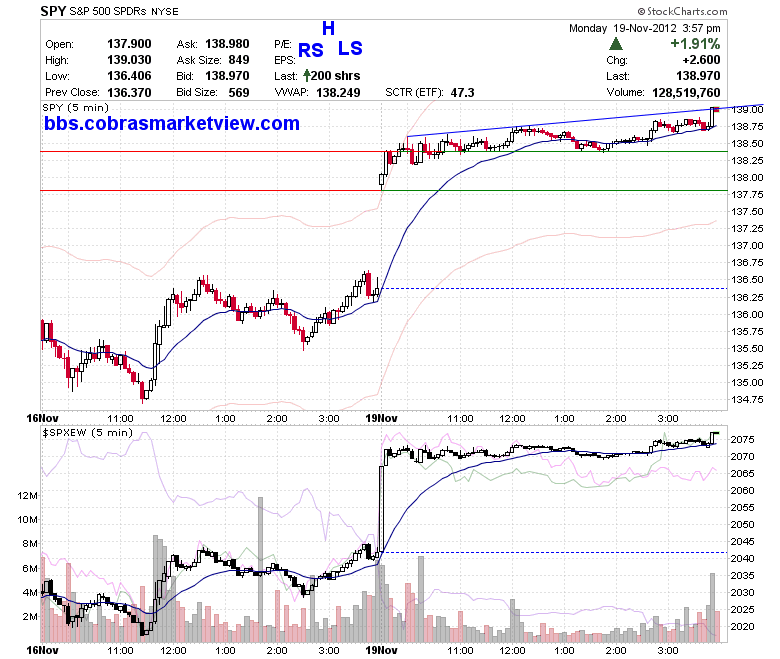This screenshot has width=780, height=659.
Task: Click the $SPXEW (5 min) chart label
Action: click(88, 433)
